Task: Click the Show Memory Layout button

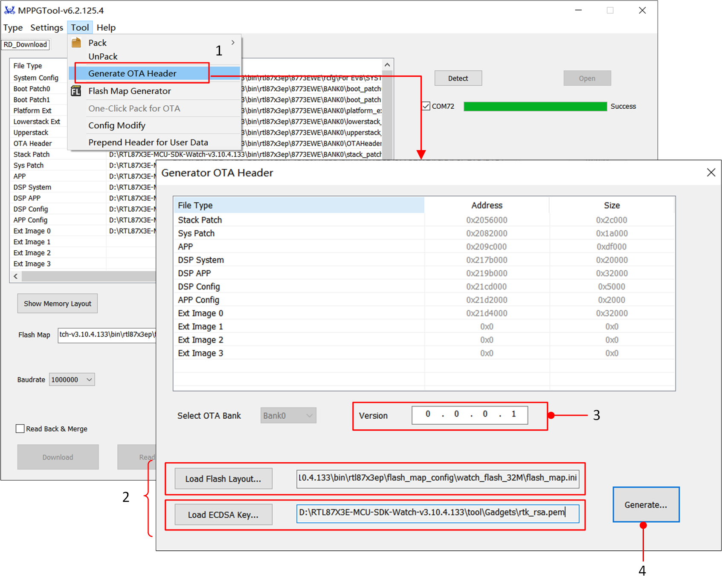Action: click(58, 304)
